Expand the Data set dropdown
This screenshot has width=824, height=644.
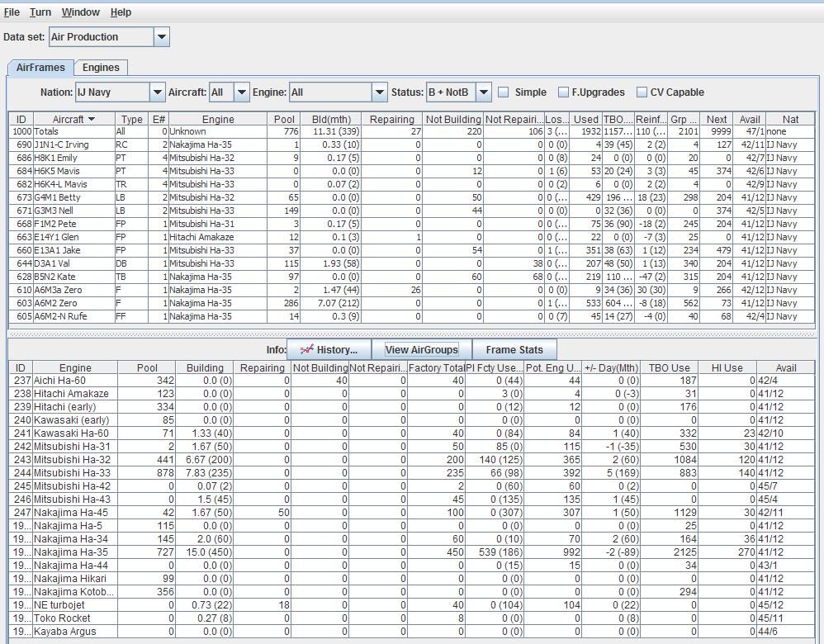point(162,37)
